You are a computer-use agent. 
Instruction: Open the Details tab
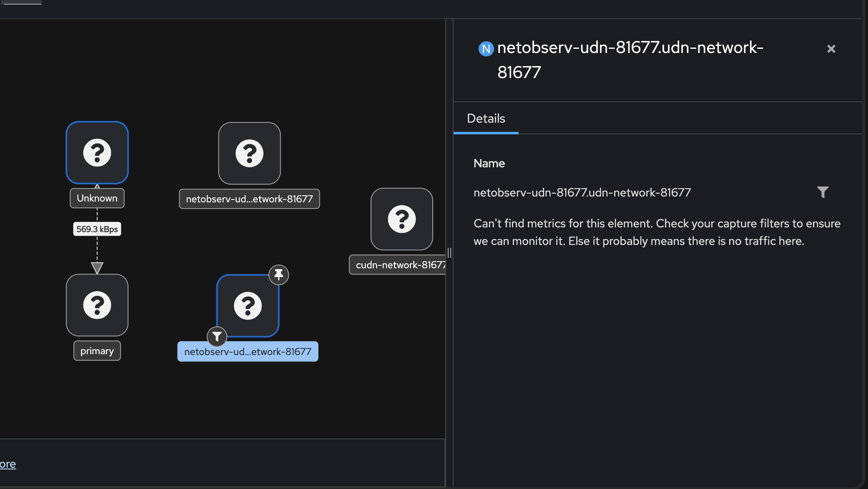coord(486,118)
